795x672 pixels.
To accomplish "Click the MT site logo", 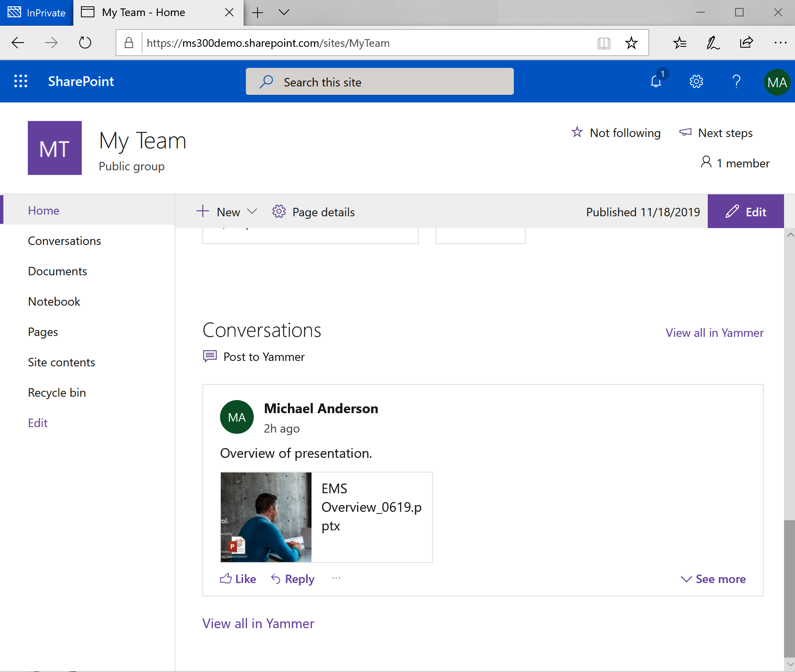I will (55, 148).
